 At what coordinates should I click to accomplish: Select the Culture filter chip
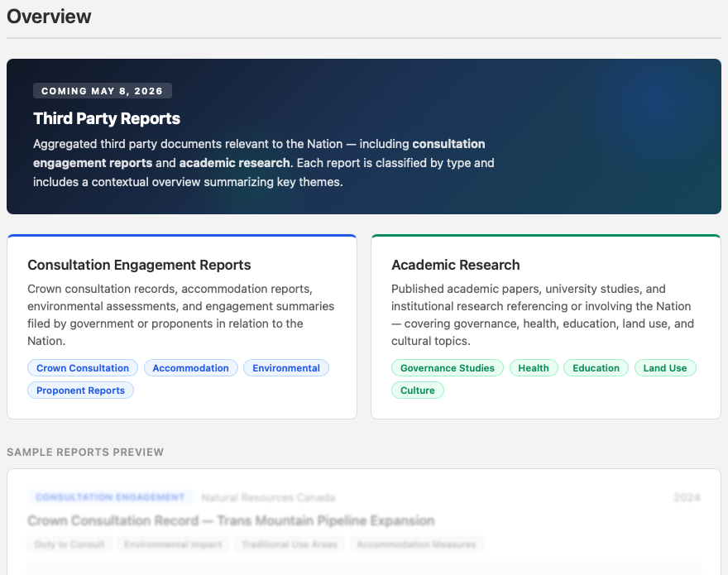click(x=417, y=390)
